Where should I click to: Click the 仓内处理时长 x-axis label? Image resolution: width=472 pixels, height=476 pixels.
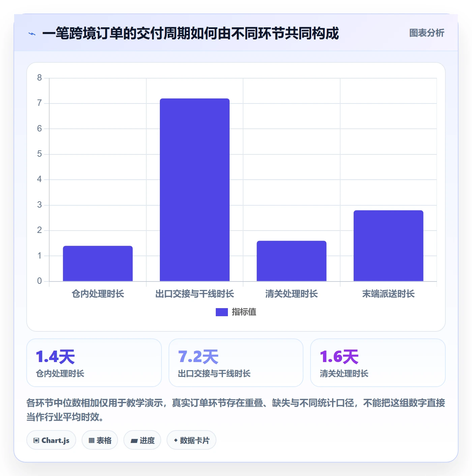tap(98, 294)
